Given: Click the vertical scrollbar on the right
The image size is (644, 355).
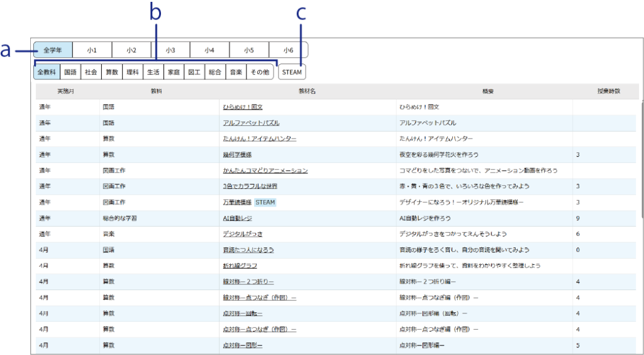Looking at the screenshot, I should (641, 157).
